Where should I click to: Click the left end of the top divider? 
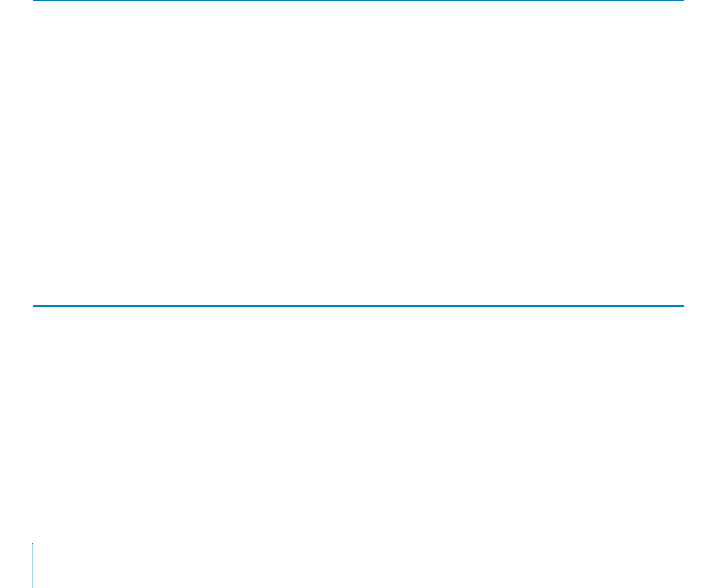coord(35,1)
